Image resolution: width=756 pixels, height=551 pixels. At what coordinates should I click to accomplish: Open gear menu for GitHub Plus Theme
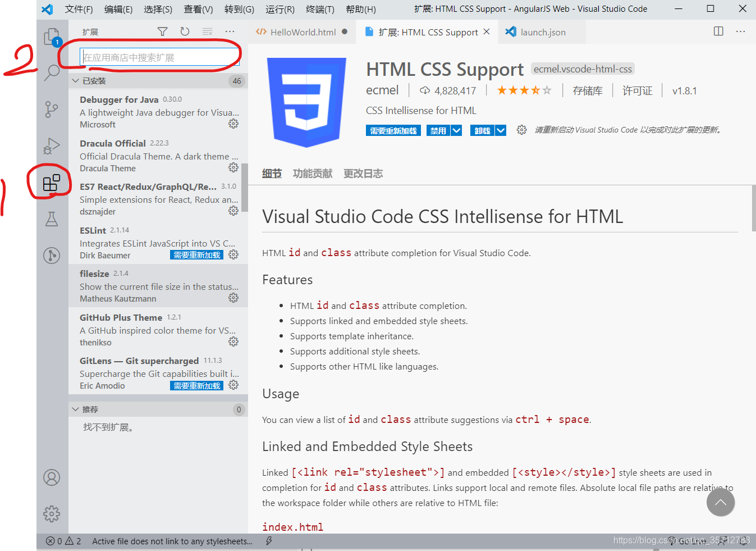[x=233, y=341]
